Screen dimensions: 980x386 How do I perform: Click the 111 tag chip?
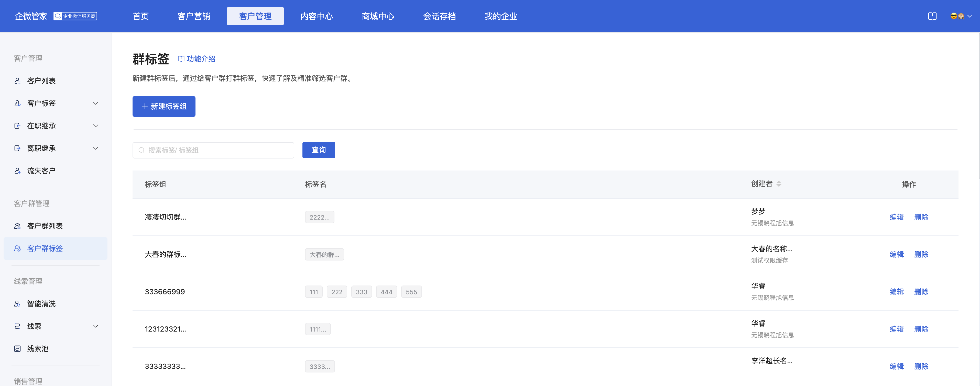[x=313, y=292]
